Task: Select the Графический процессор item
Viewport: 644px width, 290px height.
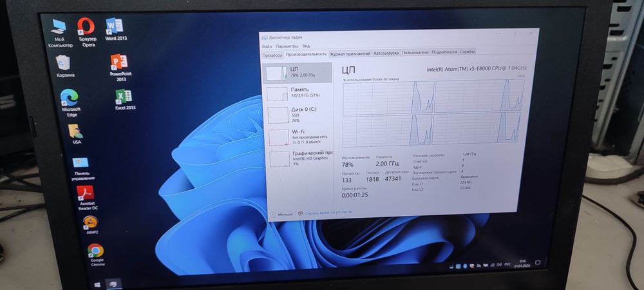Action: [x=300, y=158]
